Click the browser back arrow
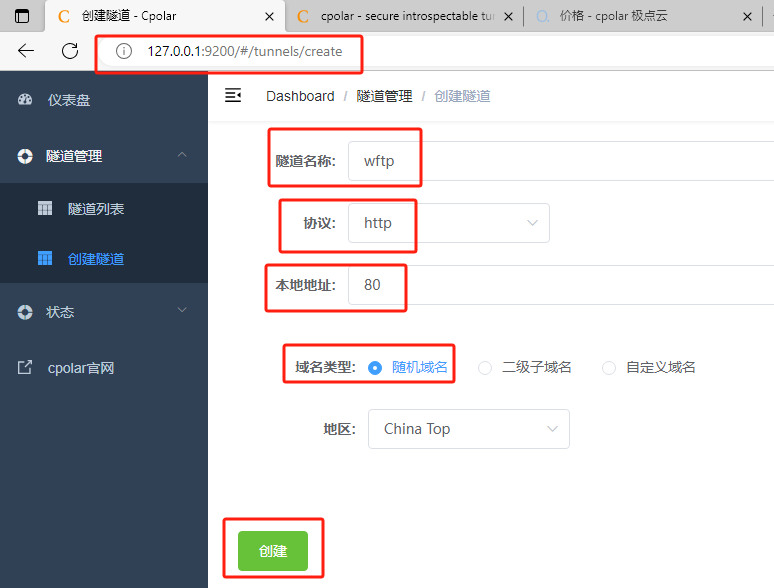Screen dimensions: 774x588 point(26,50)
